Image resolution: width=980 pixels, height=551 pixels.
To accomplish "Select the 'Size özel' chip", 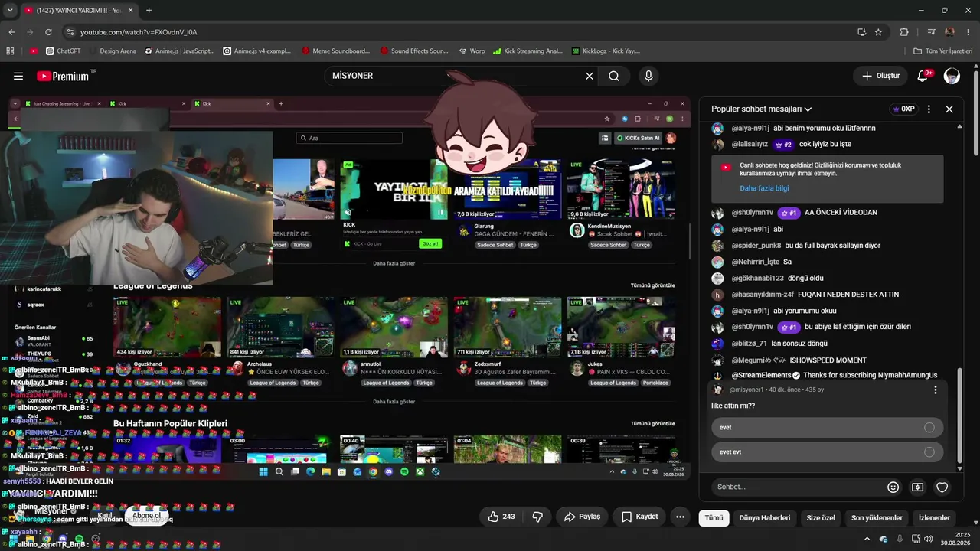I will tap(821, 518).
